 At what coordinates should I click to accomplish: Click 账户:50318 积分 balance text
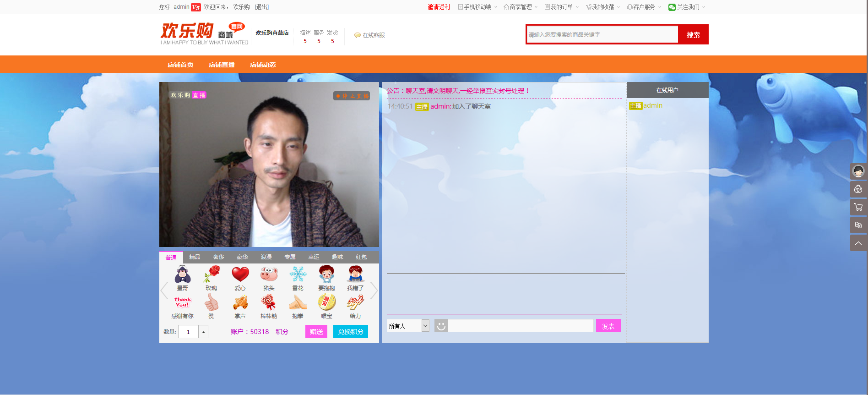[260, 332]
